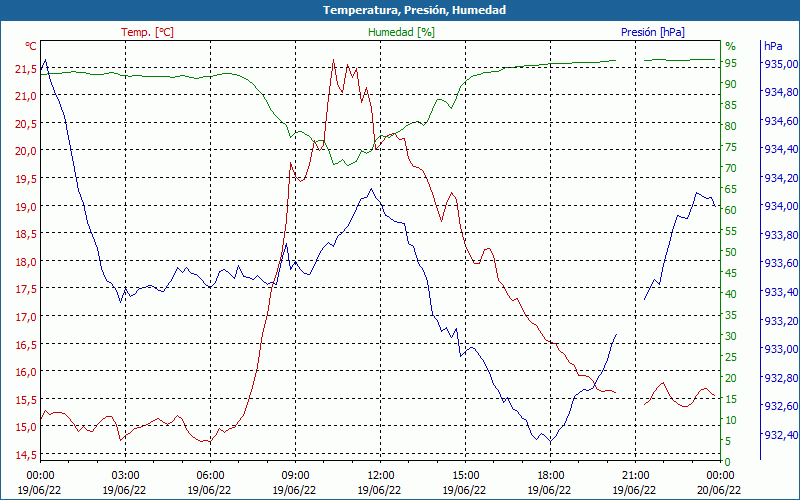This screenshot has width=800, height=500.
Task: Click temperature axis value '16,5'
Action: (26, 344)
